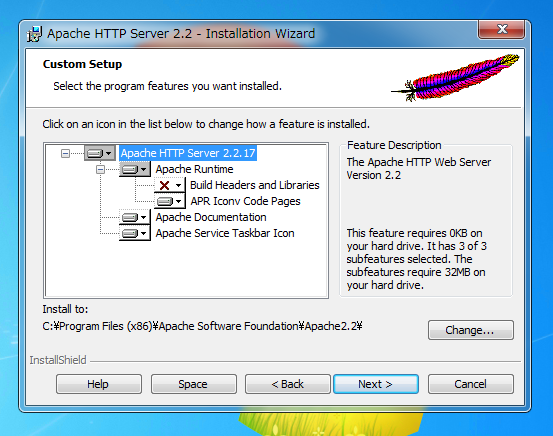Open the Apache Documentation feature icon dropdown
553x436 pixels.
pos(135,217)
